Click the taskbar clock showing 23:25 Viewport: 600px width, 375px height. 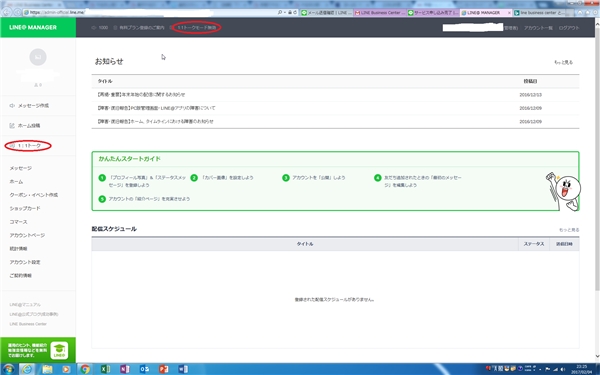pyautogui.click(x=581, y=369)
